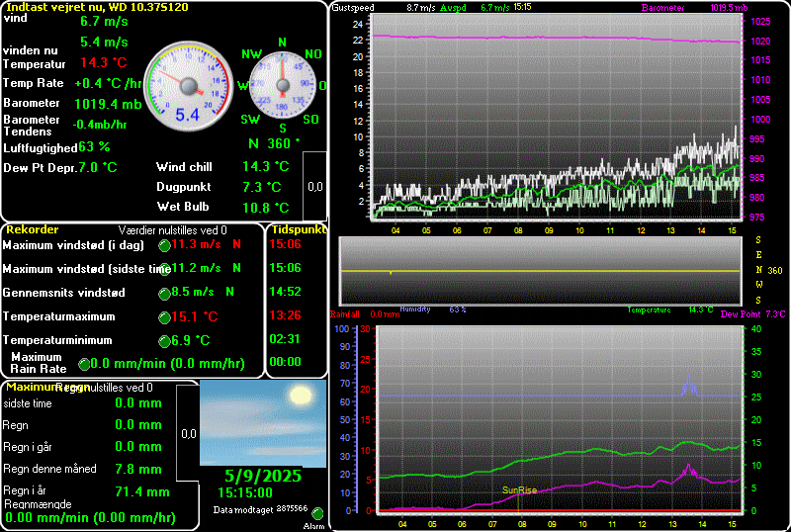This screenshot has width=791, height=532.
Task: Click the Temp Rate value '+0.4 °C /hr'
Action: [109, 83]
